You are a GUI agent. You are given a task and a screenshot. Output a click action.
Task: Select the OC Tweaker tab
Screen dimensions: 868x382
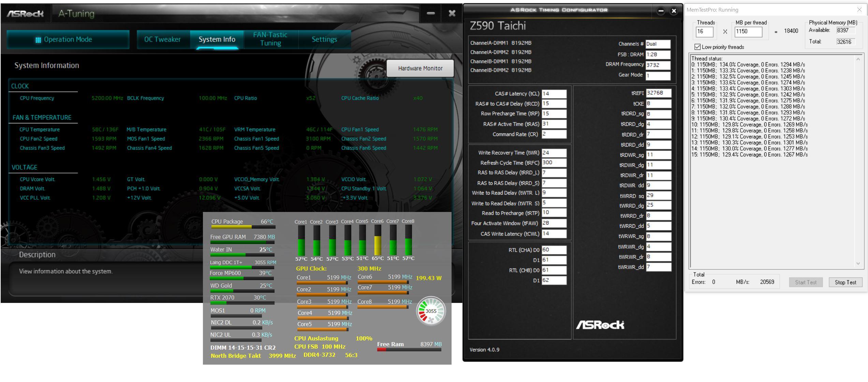point(163,38)
